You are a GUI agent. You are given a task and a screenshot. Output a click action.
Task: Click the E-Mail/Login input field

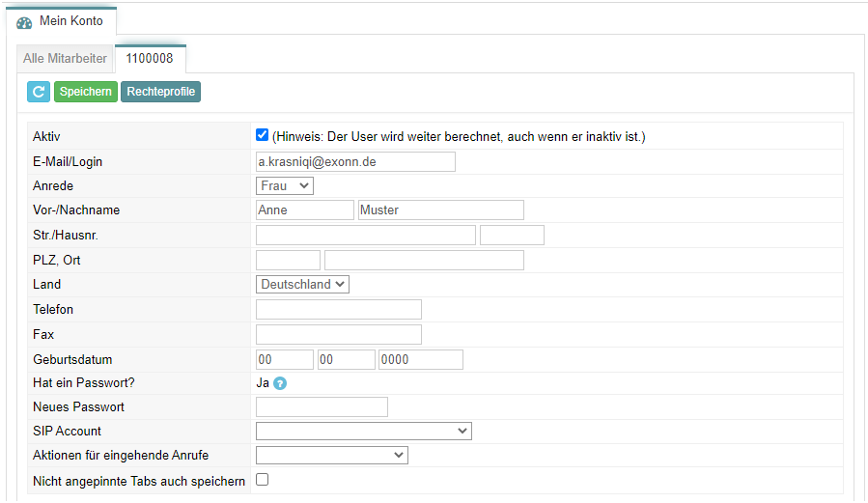click(355, 161)
